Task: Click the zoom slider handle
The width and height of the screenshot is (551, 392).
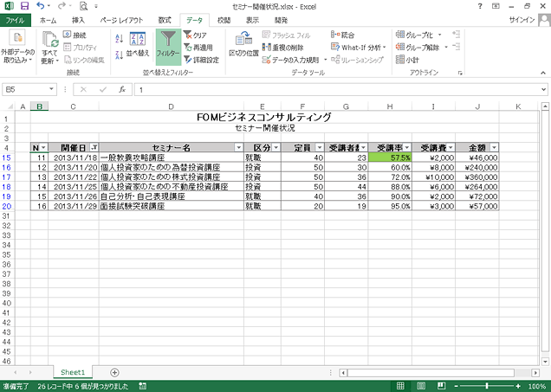Action: [x=487, y=386]
